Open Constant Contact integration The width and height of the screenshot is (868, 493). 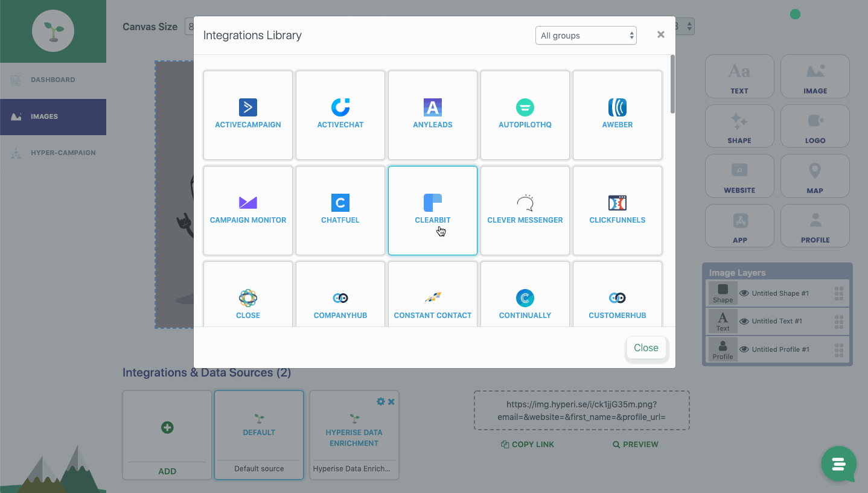coord(433,294)
